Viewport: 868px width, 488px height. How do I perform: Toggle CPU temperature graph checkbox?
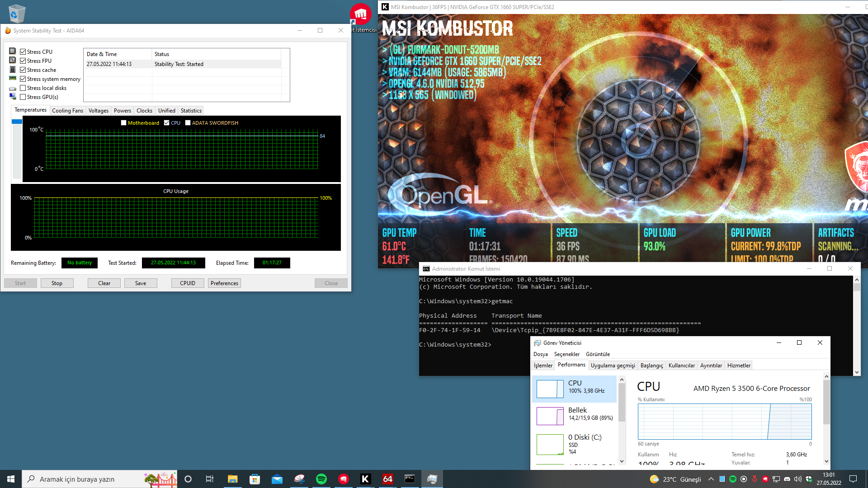tap(166, 123)
